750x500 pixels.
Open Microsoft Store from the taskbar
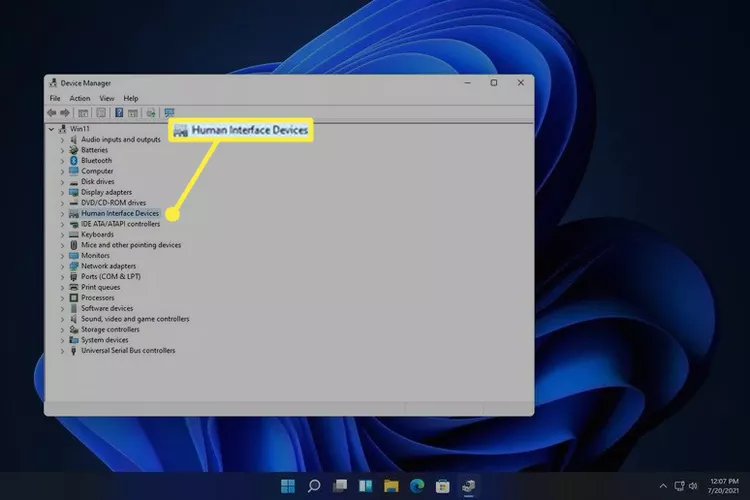443,486
